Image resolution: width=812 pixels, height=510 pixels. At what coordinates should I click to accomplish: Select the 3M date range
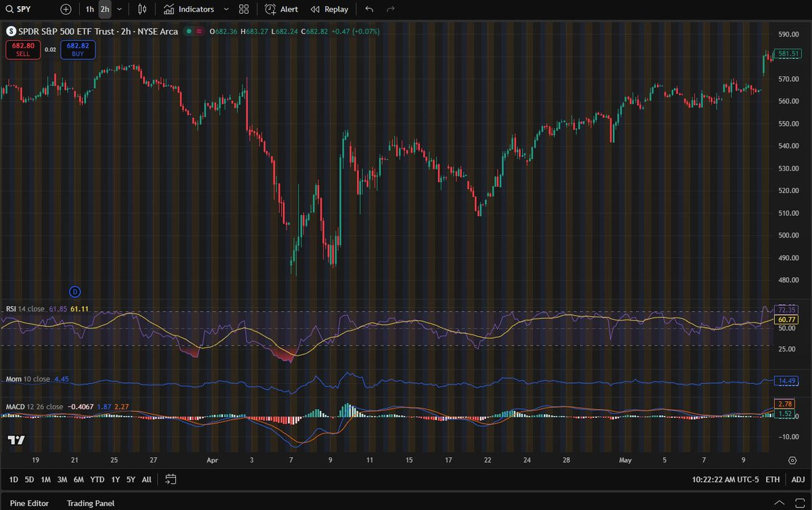click(x=62, y=480)
